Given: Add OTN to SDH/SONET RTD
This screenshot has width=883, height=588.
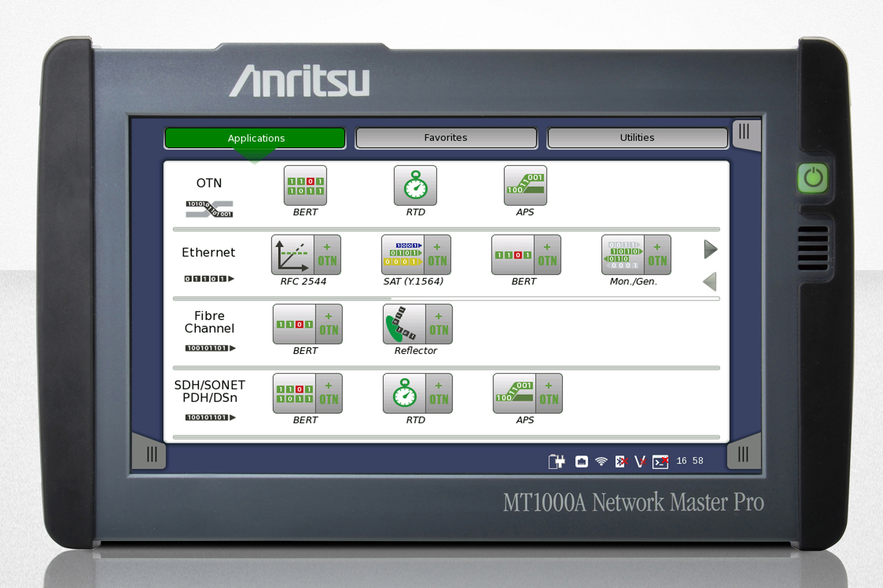Looking at the screenshot, I should pos(439,393).
